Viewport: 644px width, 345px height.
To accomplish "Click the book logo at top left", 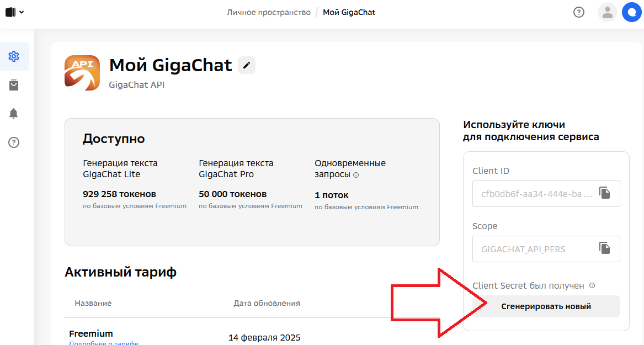I will [10, 12].
